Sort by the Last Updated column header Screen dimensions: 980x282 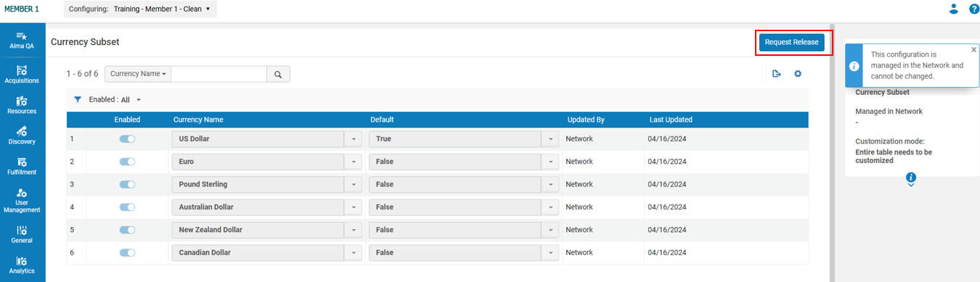click(671, 120)
